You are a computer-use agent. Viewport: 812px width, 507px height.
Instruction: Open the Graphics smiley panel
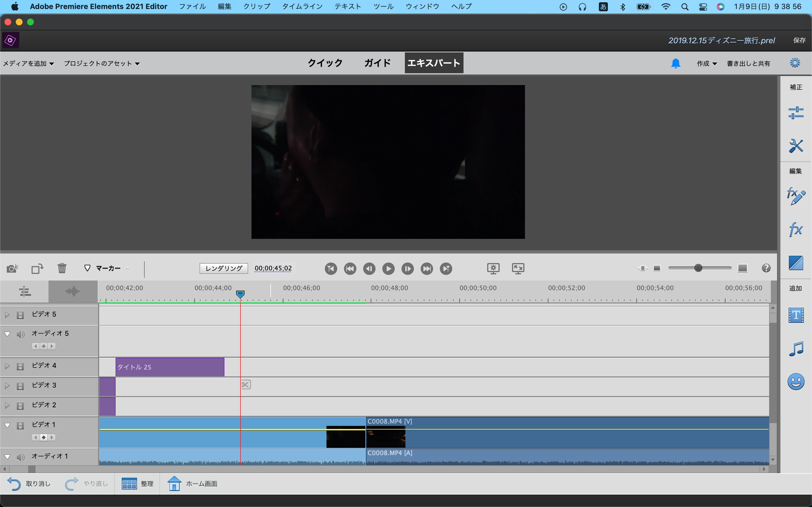click(796, 381)
